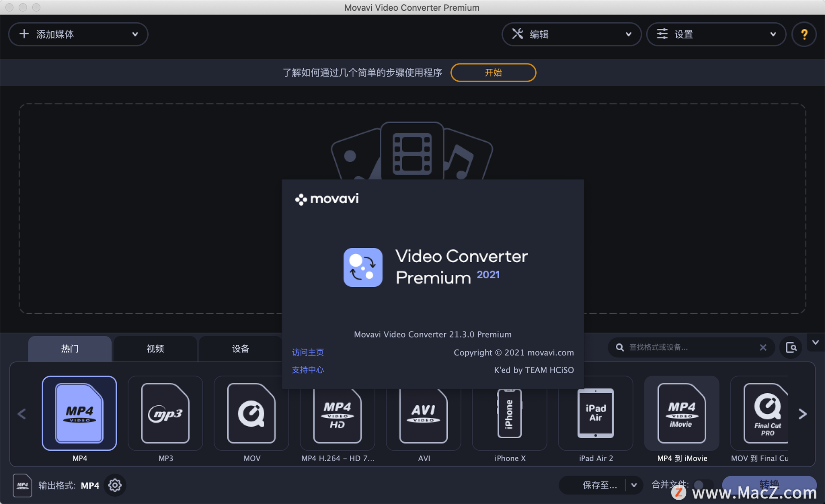
Task: Click the format search input field
Action: pyautogui.click(x=691, y=347)
